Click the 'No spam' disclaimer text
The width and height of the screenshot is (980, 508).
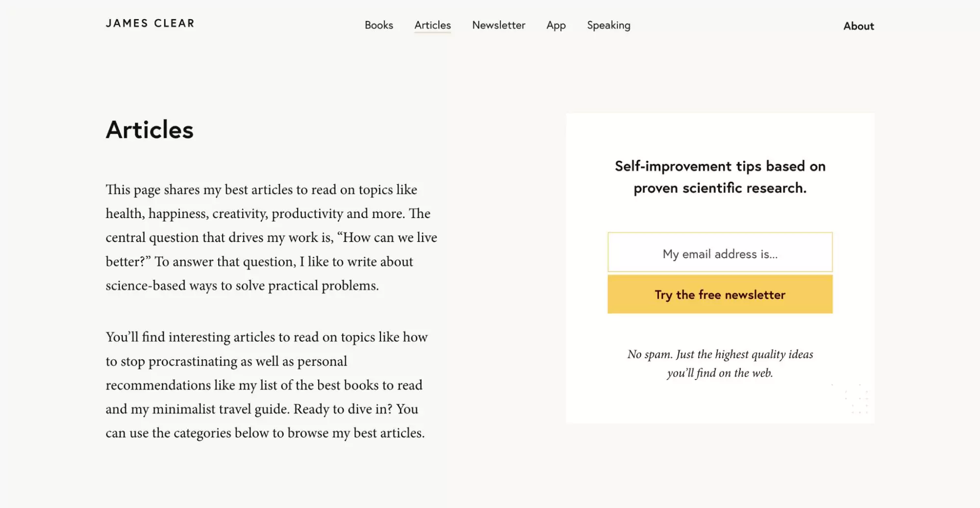point(720,363)
